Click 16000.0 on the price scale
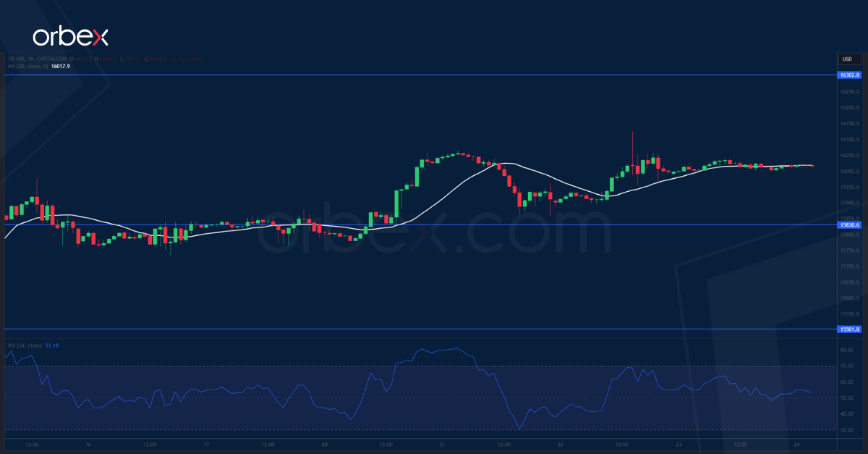Viewport: 868px width, 454px height. (x=848, y=172)
